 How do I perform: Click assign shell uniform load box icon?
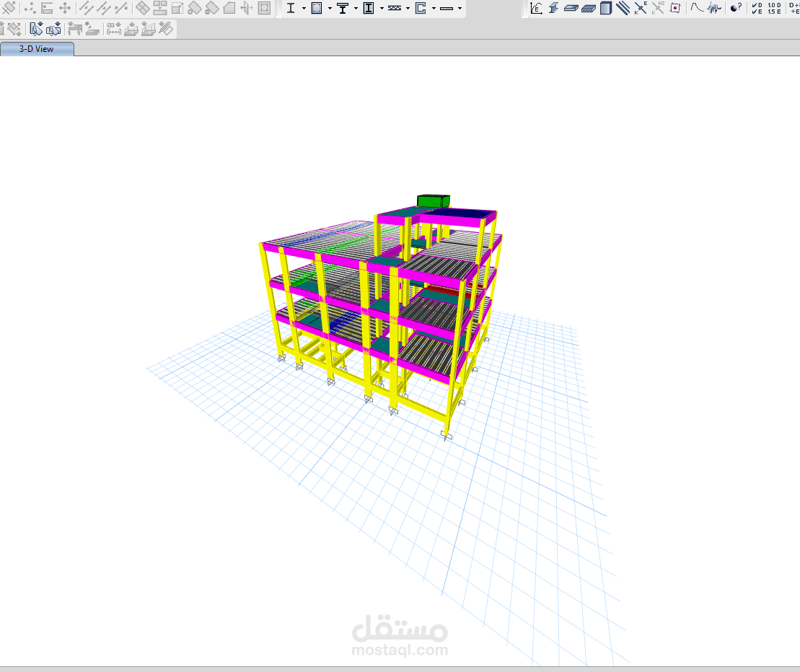point(131,29)
